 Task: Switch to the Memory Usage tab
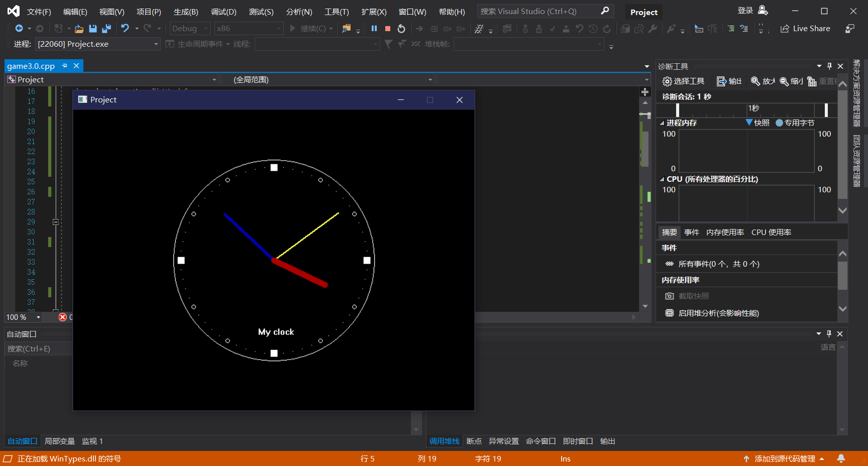tap(725, 232)
